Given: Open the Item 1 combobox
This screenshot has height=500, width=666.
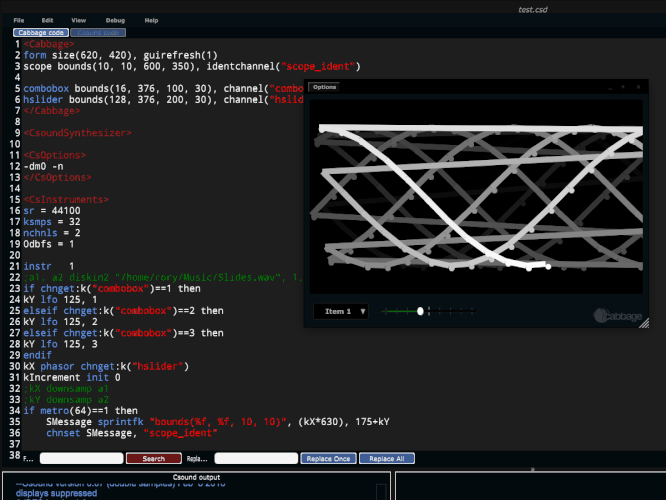Looking at the screenshot, I should (x=341, y=311).
